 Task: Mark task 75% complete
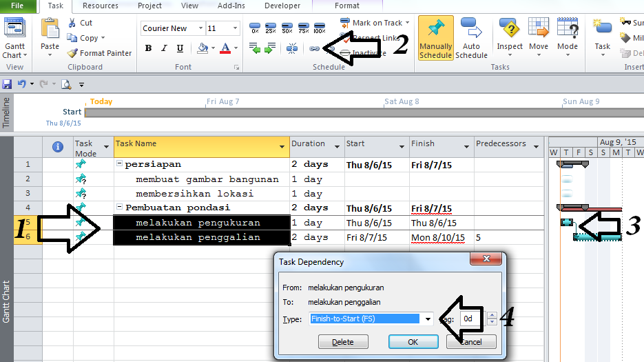pyautogui.click(x=304, y=28)
